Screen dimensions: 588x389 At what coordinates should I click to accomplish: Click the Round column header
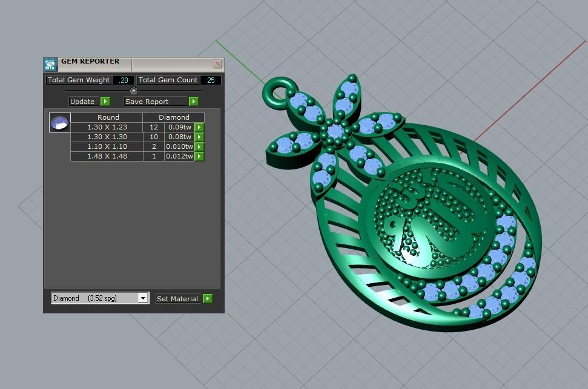coord(107,118)
